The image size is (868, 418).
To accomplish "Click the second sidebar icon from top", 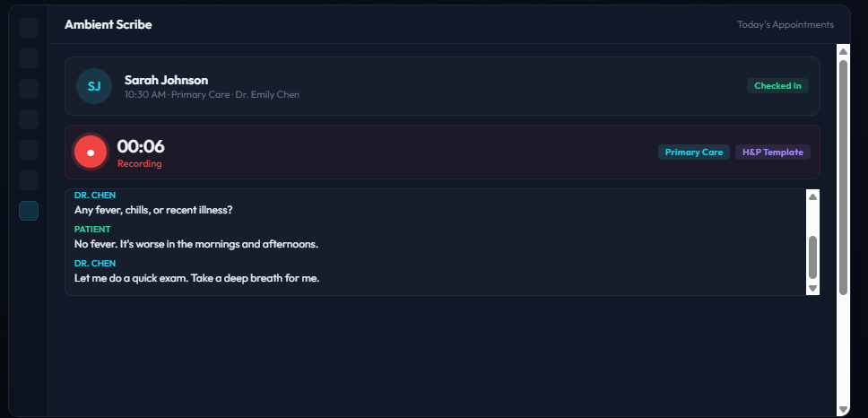I will pyautogui.click(x=29, y=58).
